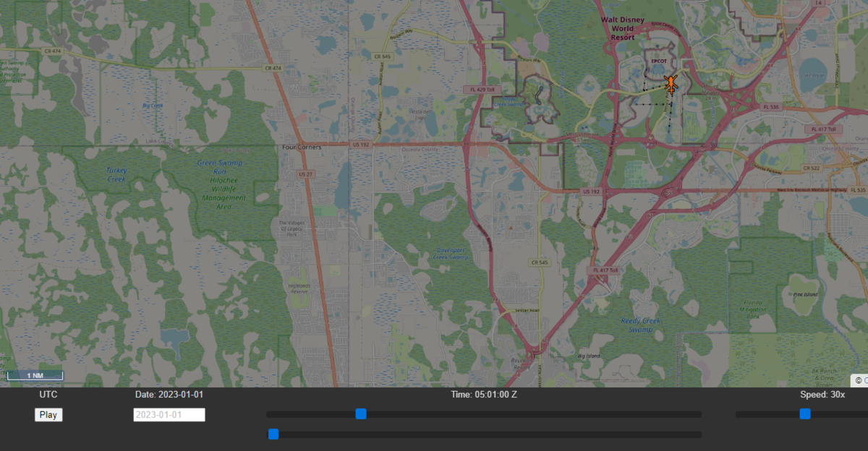
Task: Click the Davenport Creek Swamp label
Action: 451,253
